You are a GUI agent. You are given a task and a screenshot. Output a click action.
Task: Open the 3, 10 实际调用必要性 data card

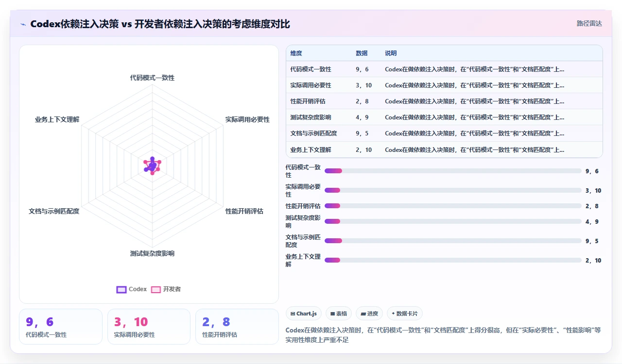(149, 327)
